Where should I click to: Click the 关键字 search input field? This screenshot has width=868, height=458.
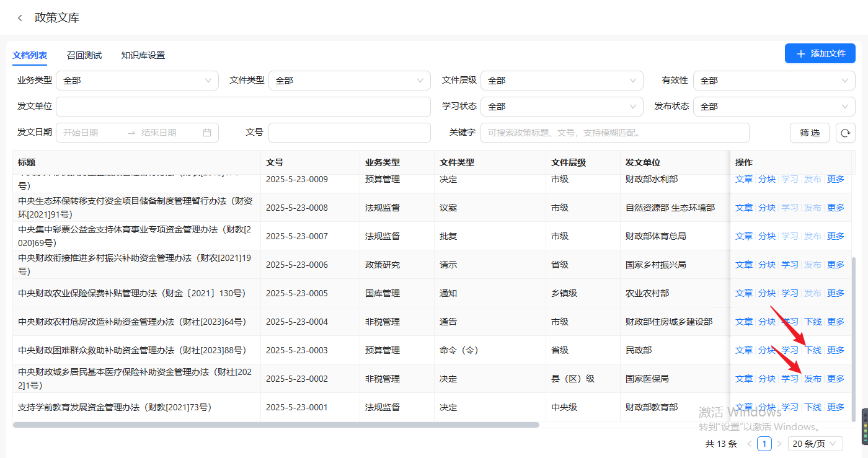point(614,133)
